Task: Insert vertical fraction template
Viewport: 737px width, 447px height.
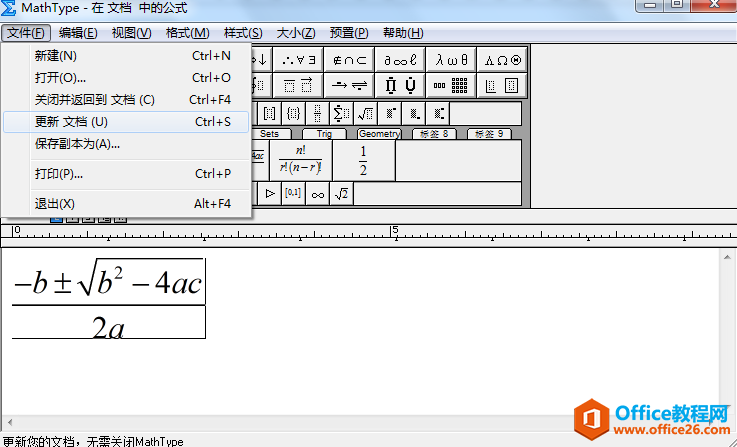Action: click(317, 113)
